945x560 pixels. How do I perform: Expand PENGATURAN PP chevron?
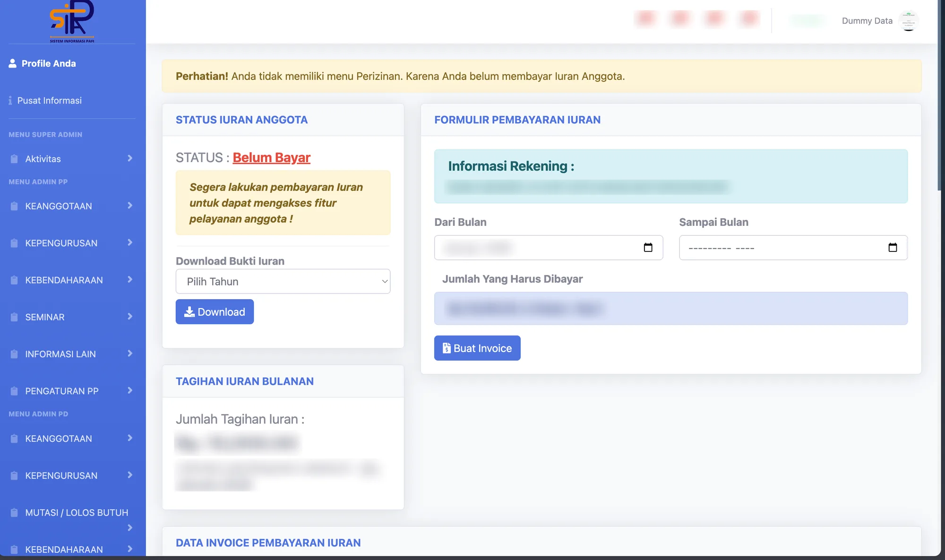click(130, 390)
